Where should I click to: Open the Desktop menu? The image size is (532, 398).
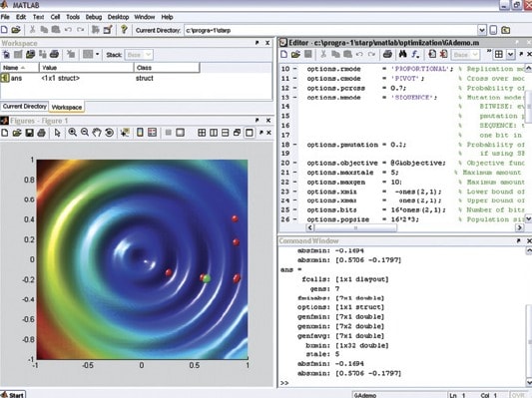click(118, 17)
